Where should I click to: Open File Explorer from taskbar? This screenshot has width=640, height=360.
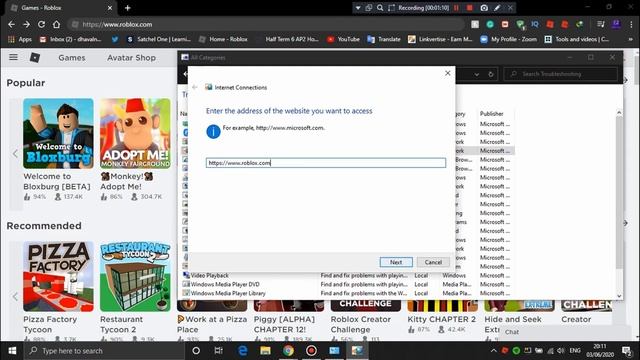pos(265,351)
